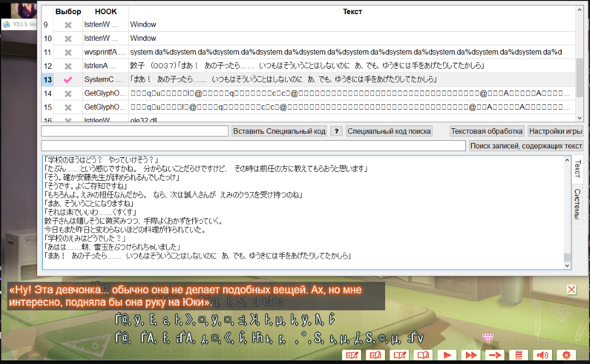Click the quick load open-book icon
Image resolution: width=590 pixels, height=364 pixels.
coord(375,355)
